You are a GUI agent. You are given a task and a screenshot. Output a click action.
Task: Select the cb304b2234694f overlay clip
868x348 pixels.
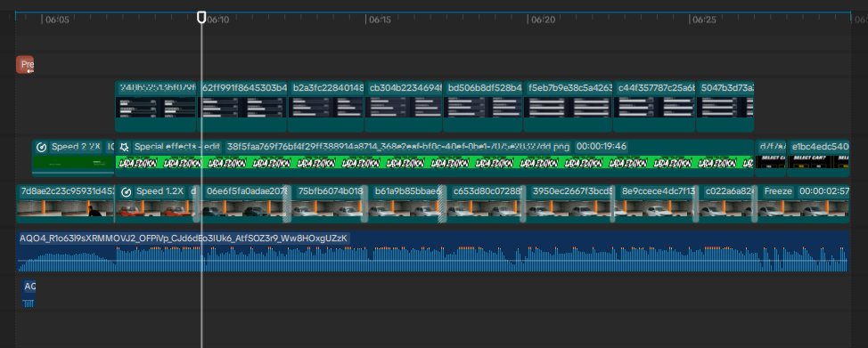pos(404,106)
